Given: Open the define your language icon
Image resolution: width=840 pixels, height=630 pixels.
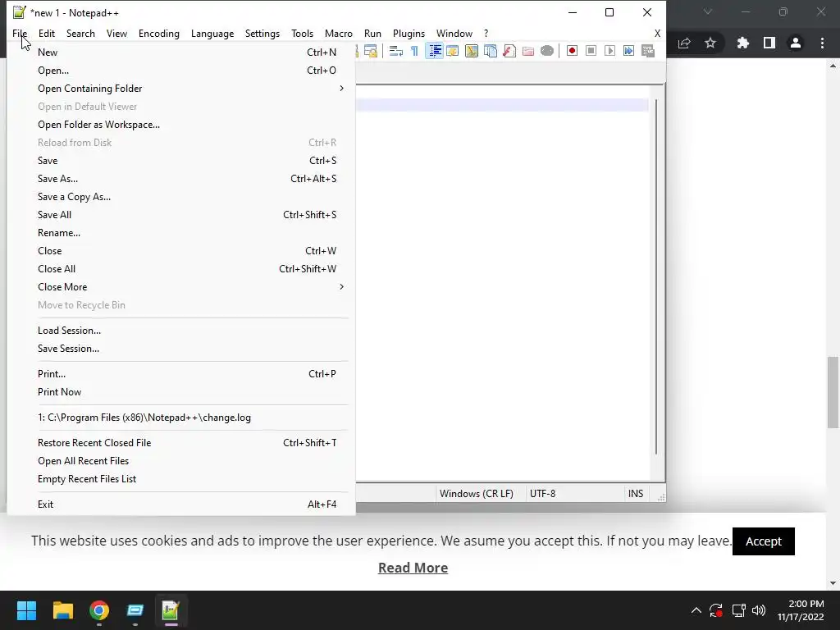Looking at the screenshot, I should click(x=453, y=51).
